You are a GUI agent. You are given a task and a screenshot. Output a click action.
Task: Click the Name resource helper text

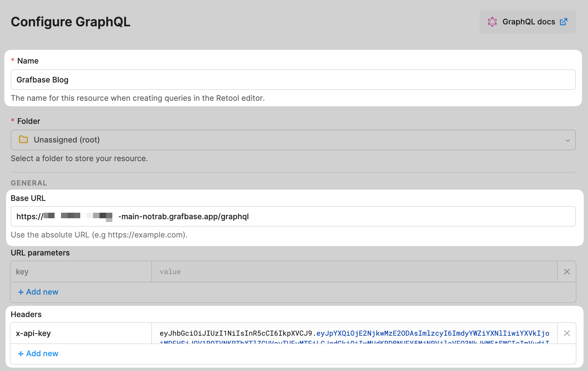(x=138, y=98)
